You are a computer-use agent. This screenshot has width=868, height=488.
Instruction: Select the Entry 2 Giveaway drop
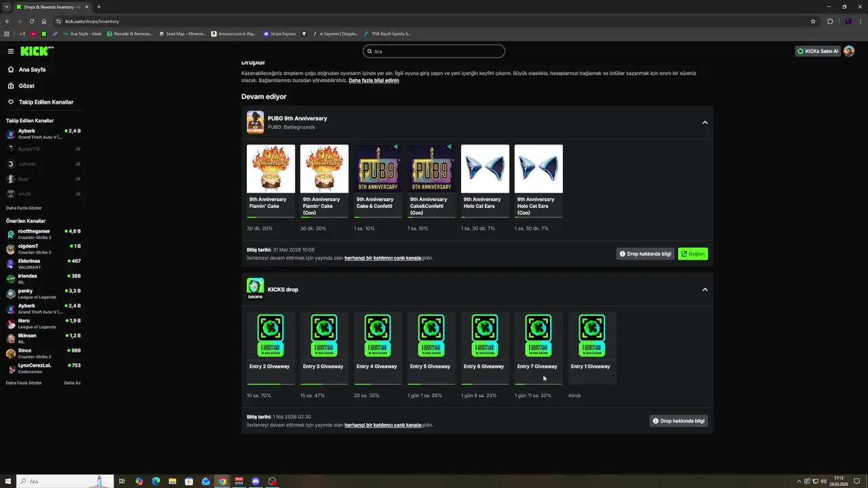271,348
